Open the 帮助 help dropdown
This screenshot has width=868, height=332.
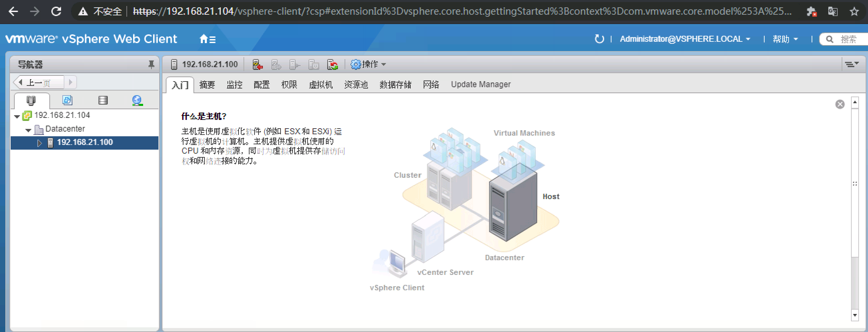tap(785, 39)
